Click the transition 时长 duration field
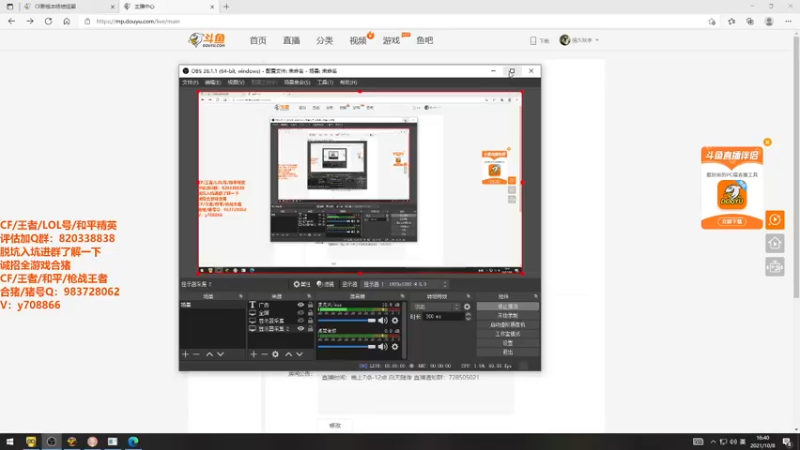This screenshot has height=450, width=800. pyautogui.click(x=443, y=317)
